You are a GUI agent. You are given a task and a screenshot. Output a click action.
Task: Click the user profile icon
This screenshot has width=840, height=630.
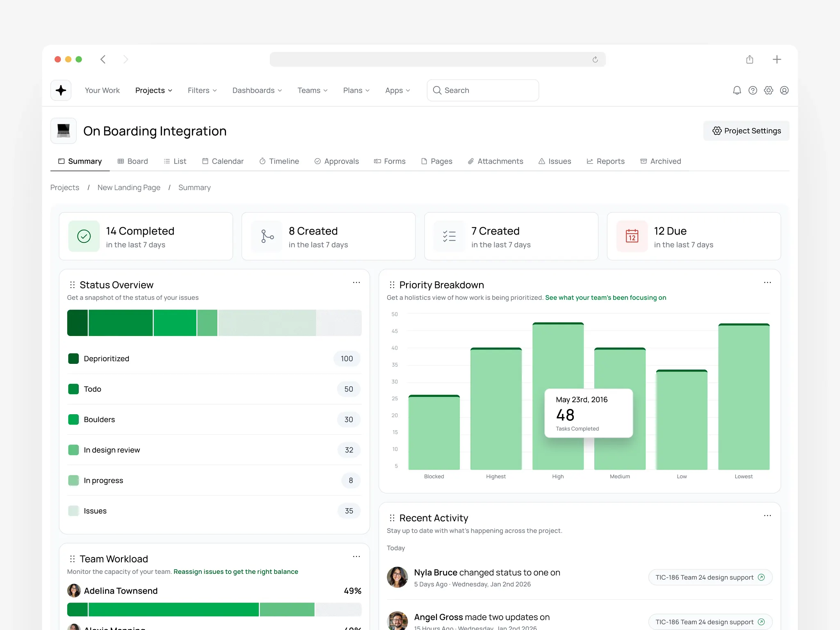click(784, 90)
